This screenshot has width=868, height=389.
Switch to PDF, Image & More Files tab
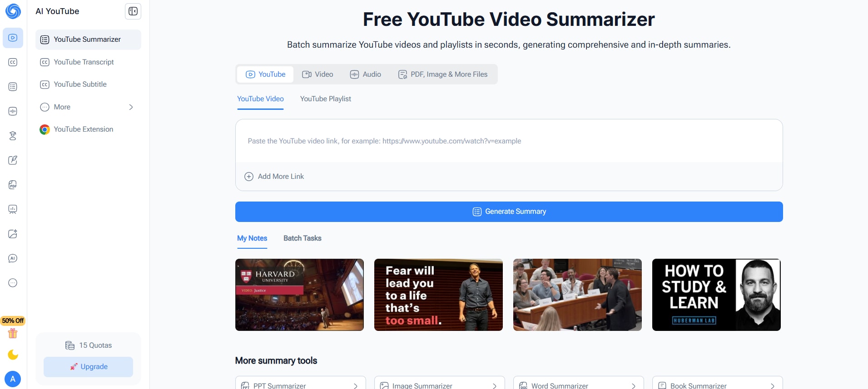(x=443, y=74)
